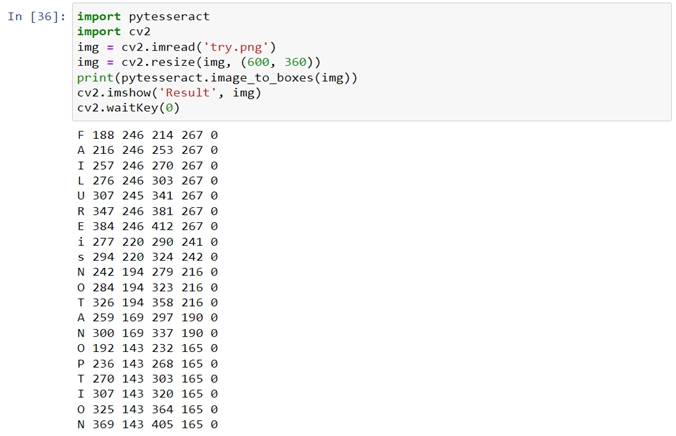Click output row 'E 384 246 412 267 0'

pos(148,226)
